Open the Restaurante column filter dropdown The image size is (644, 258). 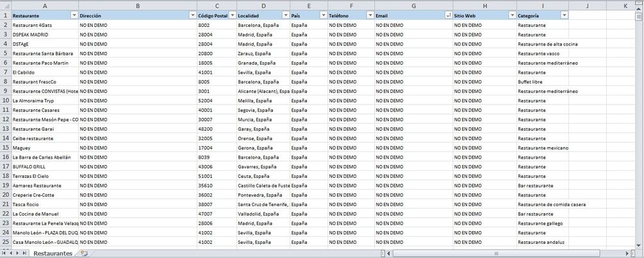[74, 15]
